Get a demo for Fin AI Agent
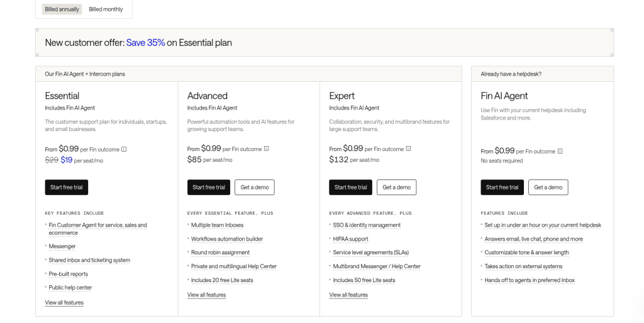Screen dimensions: 644x323 click(548, 188)
